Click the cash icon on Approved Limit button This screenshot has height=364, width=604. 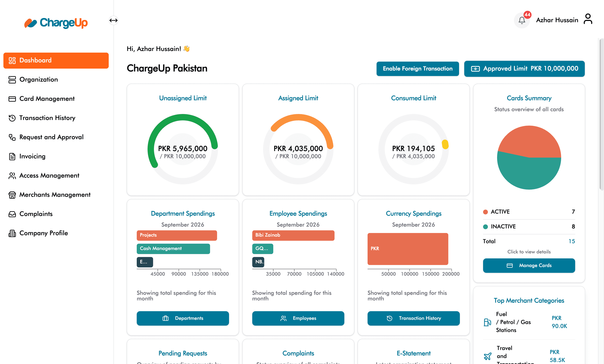point(475,69)
